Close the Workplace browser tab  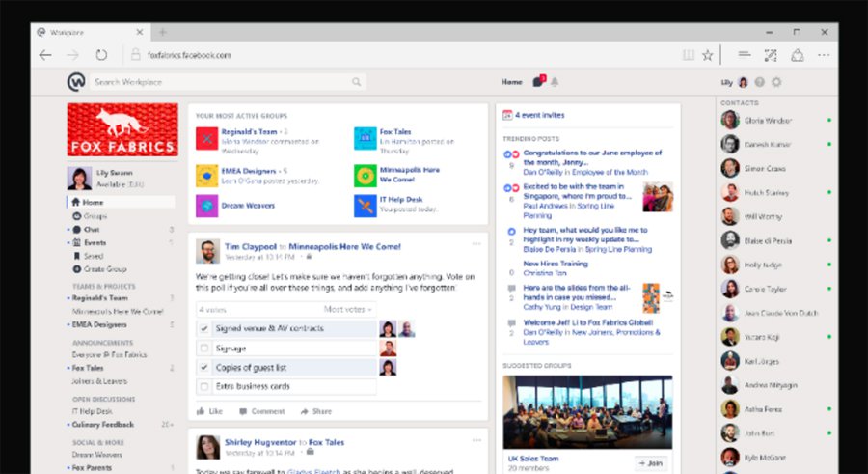(140, 32)
